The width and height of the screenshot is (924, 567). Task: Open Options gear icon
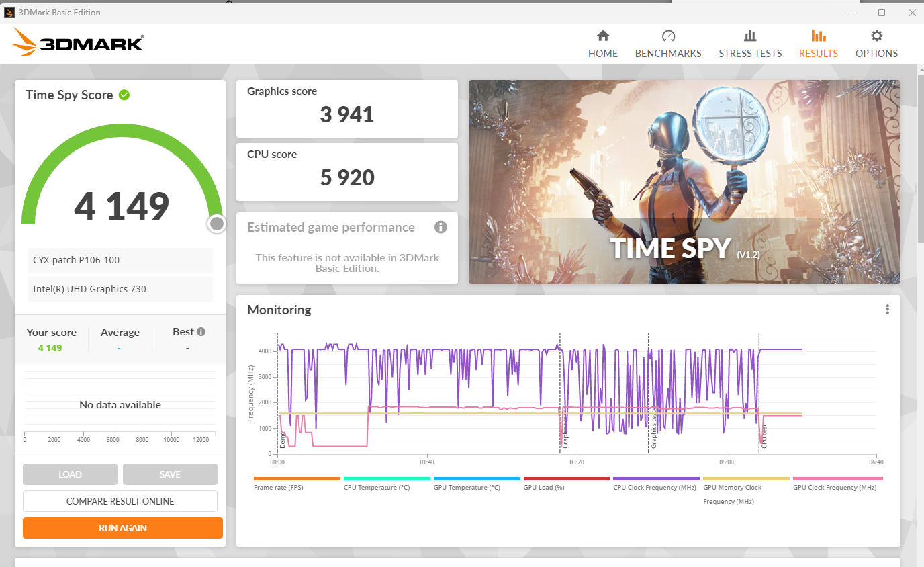tap(876, 36)
